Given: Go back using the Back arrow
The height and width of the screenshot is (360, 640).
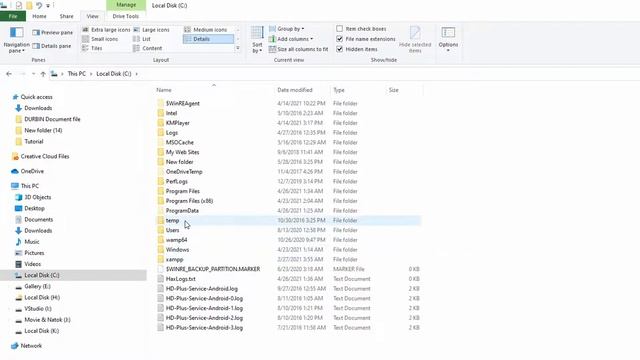Looking at the screenshot, I should point(9,74).
